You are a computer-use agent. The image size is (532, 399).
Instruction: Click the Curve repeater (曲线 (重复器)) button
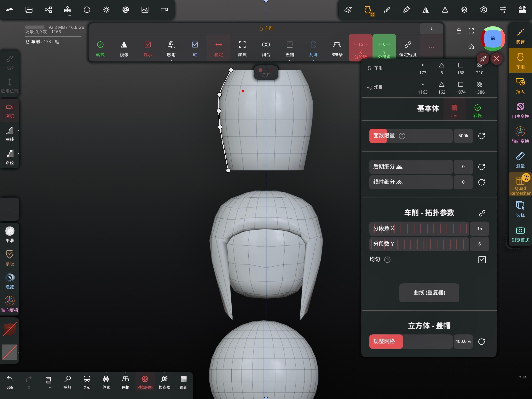coord(429,292)
